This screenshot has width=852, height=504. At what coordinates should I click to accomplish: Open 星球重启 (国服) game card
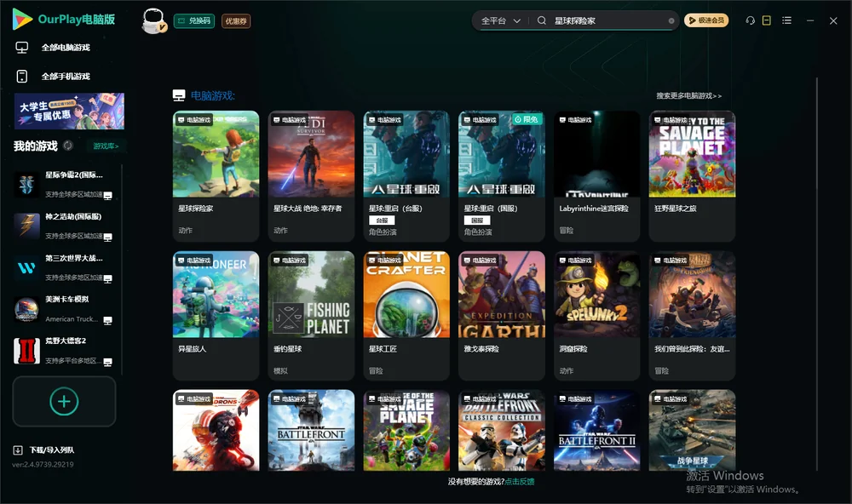502,176
